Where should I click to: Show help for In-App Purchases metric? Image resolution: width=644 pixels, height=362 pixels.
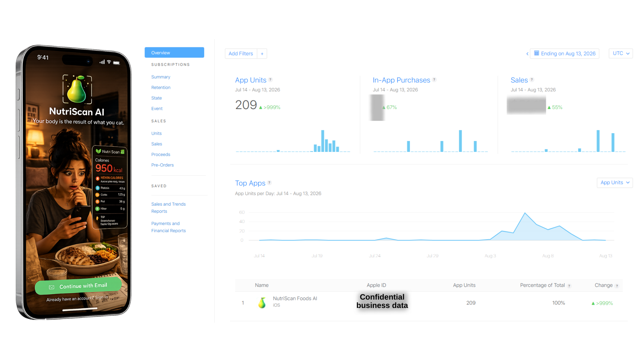(434, 80)
